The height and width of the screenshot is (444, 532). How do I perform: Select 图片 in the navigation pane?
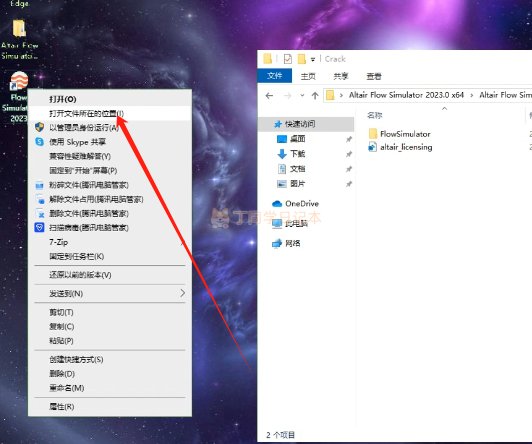point(298,184)
